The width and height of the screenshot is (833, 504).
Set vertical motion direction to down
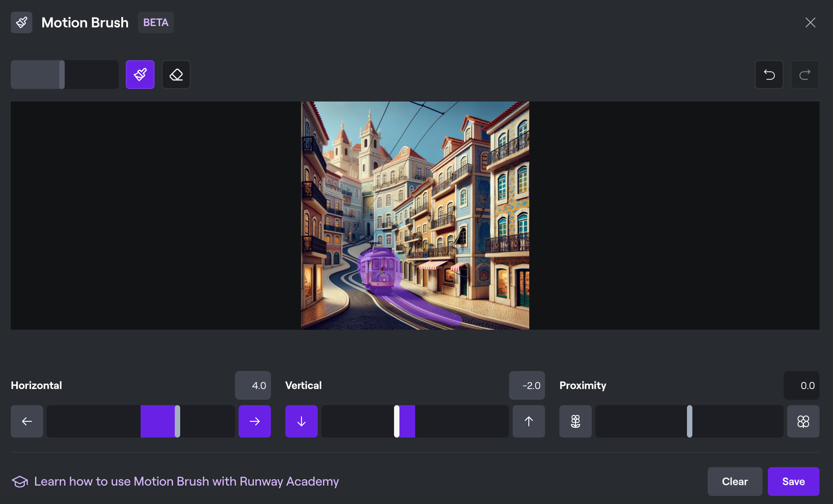301,421
